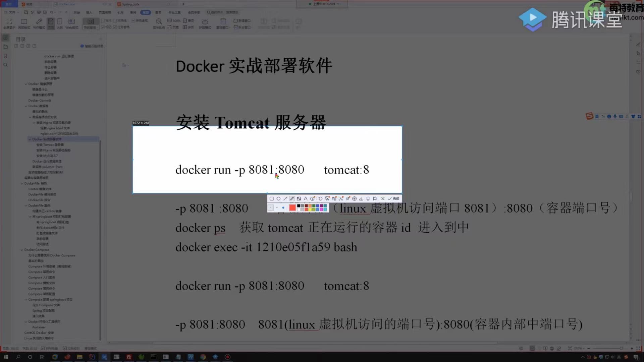This screenshot has height=362, width=644.
Task: Pick the text annotation tool
Action: (306, 199)
